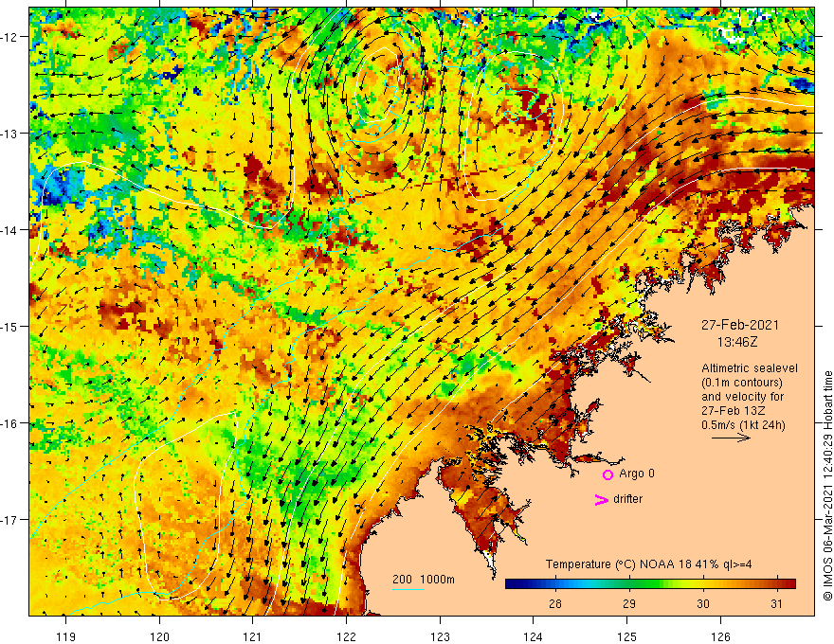Screen dimensions: 834x644
Task: Click the '27-Feb-2021' date text
Action: [739, 325]
